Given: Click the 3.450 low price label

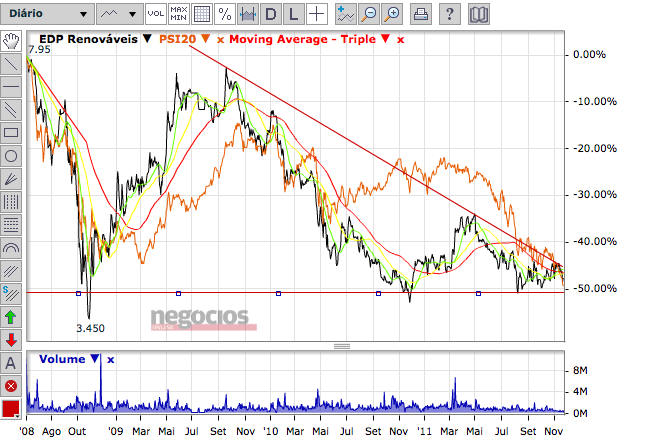Looking at the screenshot, I should coord(90,328).
